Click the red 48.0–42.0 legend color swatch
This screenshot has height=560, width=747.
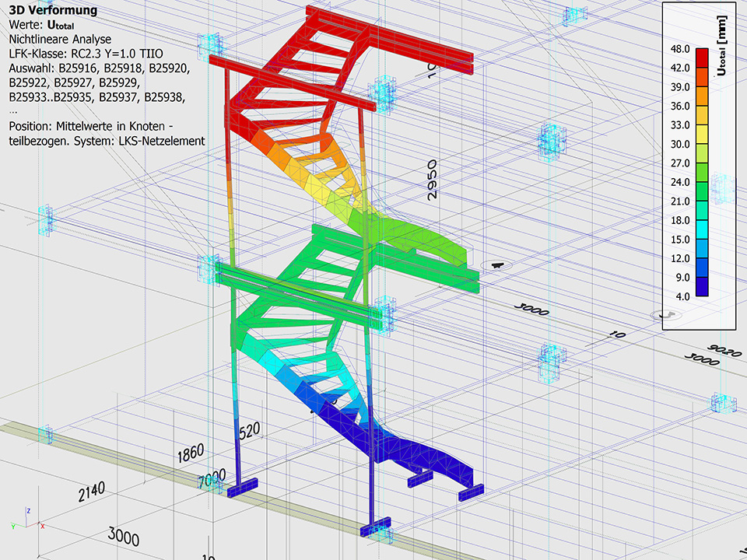click(x=701, y=58)
